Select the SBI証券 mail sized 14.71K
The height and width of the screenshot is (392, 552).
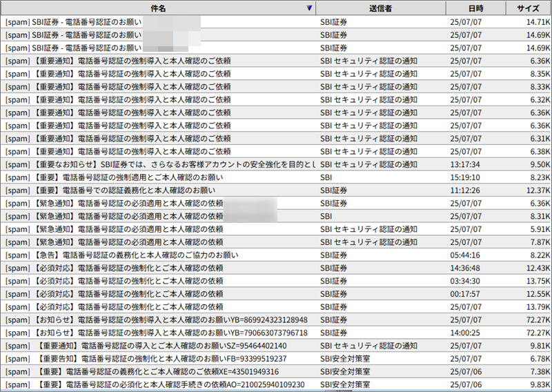point(276,22)
